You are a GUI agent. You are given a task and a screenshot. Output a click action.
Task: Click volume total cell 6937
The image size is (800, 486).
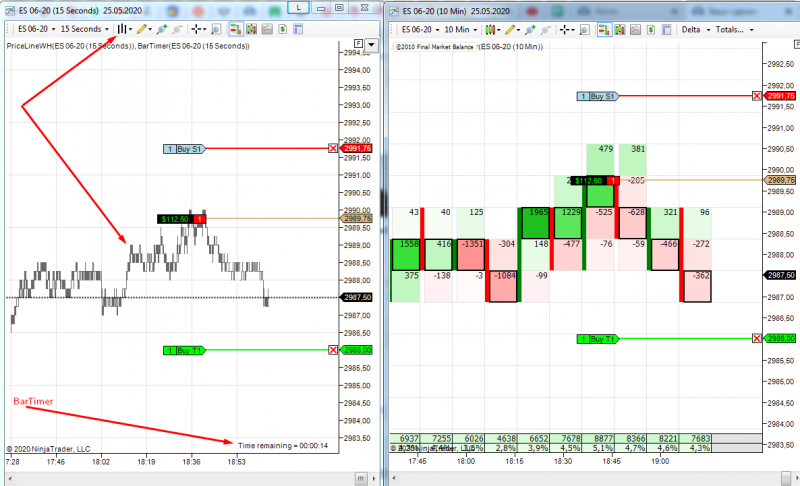406,438
